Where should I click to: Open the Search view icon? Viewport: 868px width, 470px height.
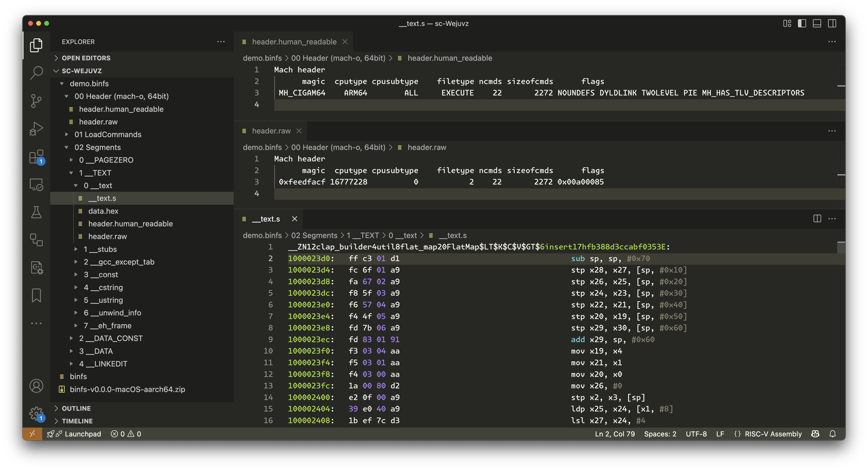tap(36, 73)
